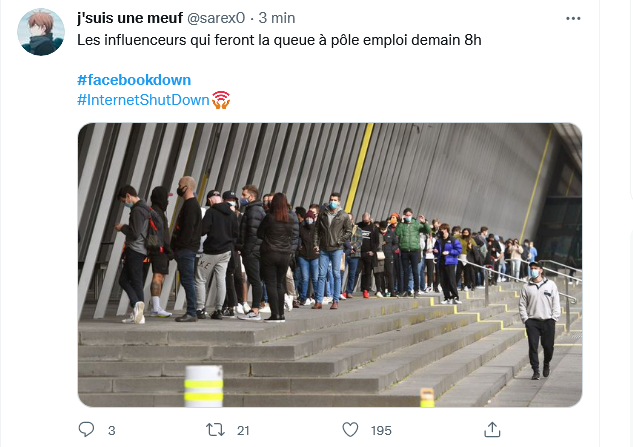Click the person in green jacket in queue
Screen dimensions: 633x447
(410, 250)
